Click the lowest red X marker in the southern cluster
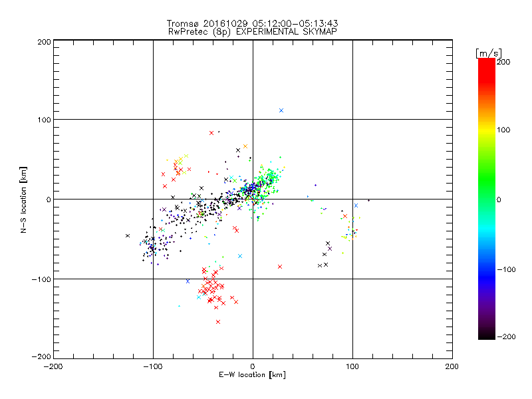Image resolution: width=532 pixels, height=399 pixels. pos(217,322)
